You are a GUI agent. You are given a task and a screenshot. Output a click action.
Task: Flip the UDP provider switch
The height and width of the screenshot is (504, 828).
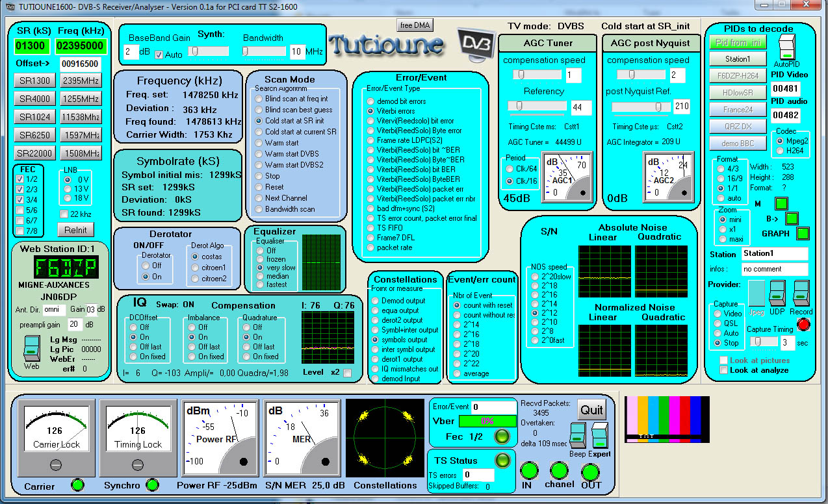pyautogui.click(x=777, y=294)
